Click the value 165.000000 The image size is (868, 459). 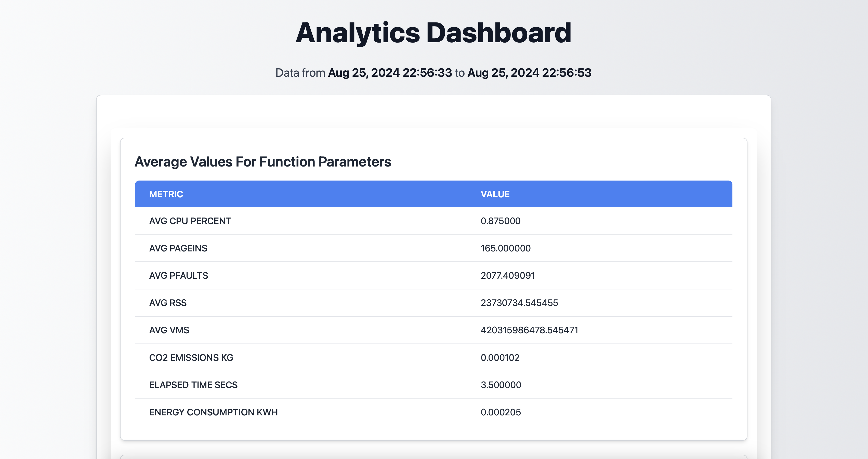pos(505,248)
